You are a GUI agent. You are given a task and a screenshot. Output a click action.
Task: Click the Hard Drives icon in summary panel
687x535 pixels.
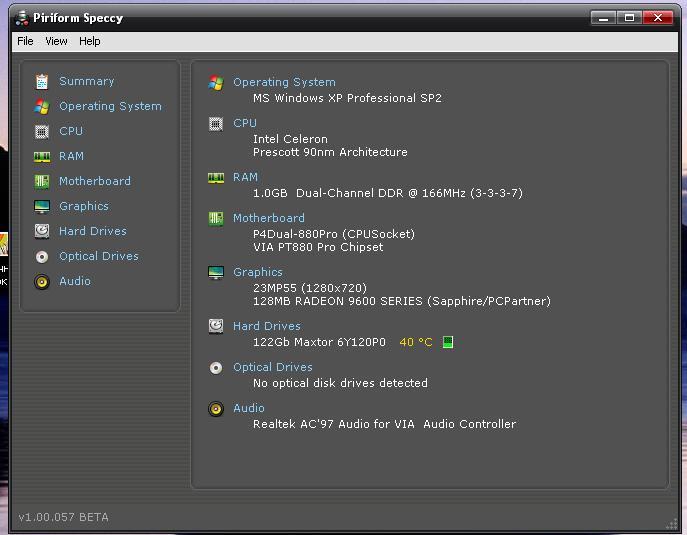[x=216, y=326]
